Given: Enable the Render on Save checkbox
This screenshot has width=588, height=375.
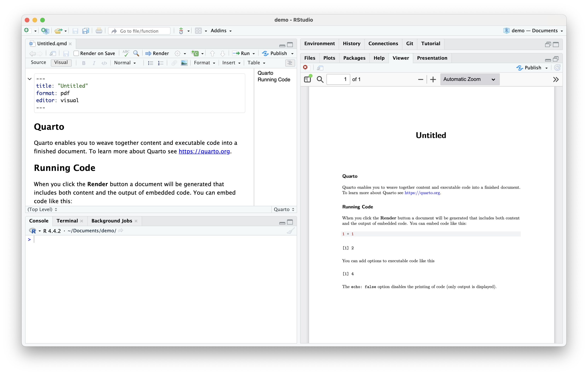Looking at the screenshot, I should tap(76, 53).
